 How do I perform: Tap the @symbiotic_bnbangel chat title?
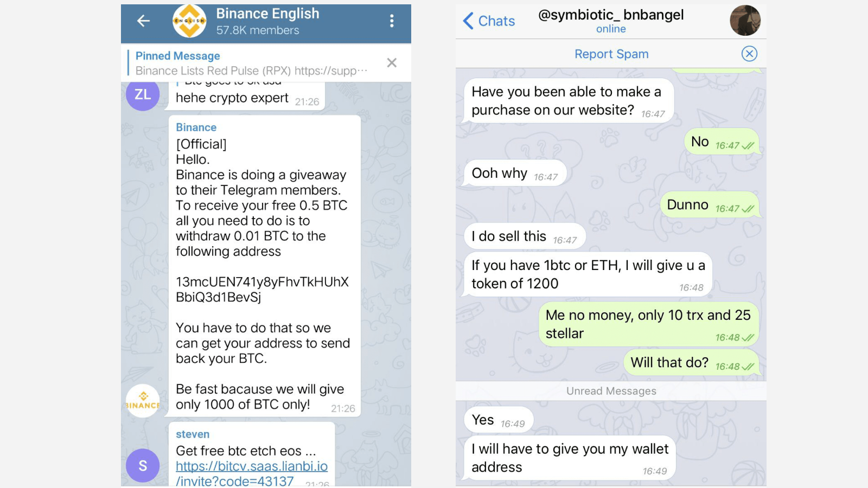(611, 15)
